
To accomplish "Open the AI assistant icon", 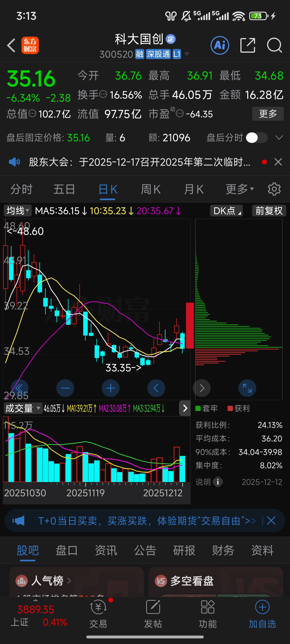I will (x=220, y=46).
